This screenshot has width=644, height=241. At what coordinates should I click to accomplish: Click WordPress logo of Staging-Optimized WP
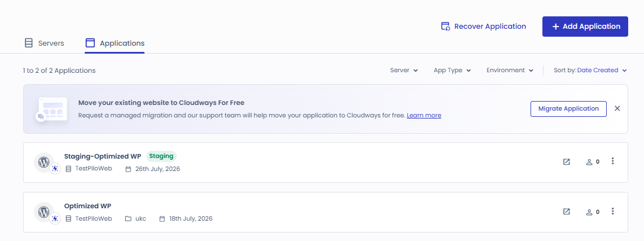click(x=44, y=163)
